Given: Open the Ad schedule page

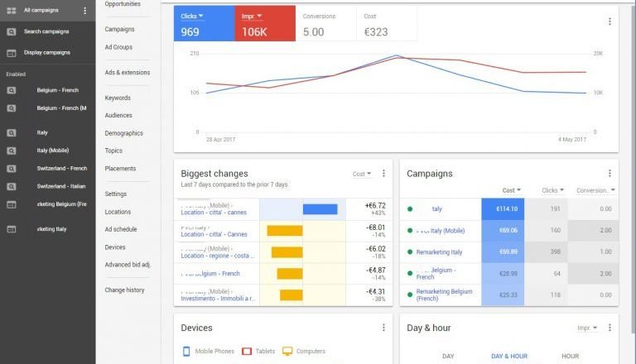Looking at the screenshot, I should point(121,229).
